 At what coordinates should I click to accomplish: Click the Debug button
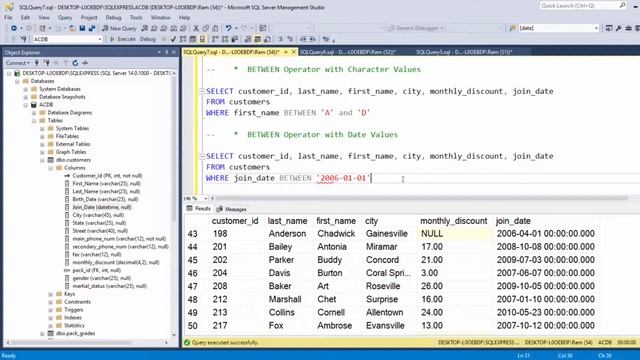point(148,39)
